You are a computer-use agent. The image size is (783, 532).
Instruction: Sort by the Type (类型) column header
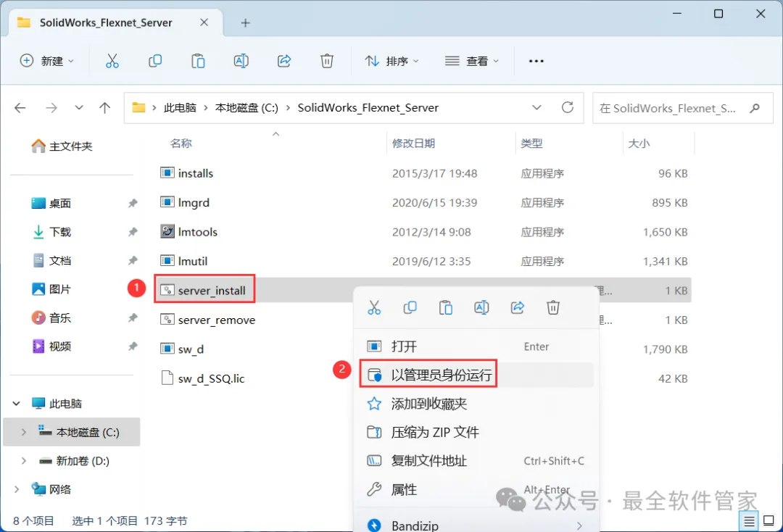(531, 144)
